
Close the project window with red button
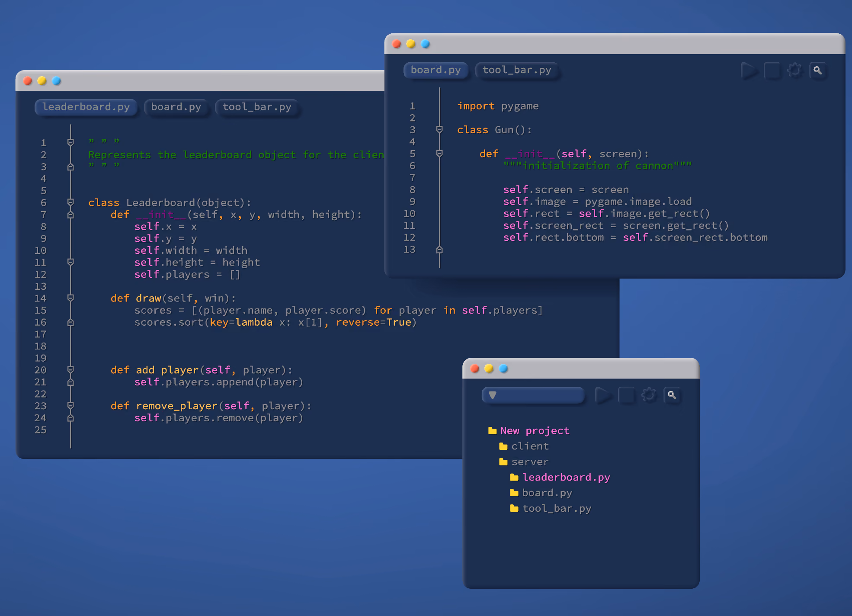(475, 369)
